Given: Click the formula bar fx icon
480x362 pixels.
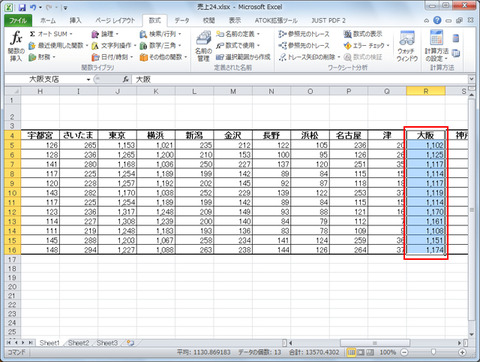Looking at the screenshot, I should (x=125, y=79).
